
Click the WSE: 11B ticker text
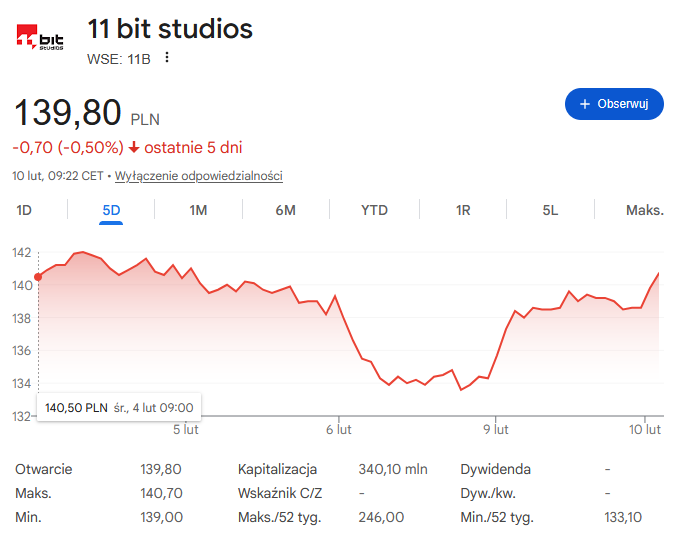[119, 59]
